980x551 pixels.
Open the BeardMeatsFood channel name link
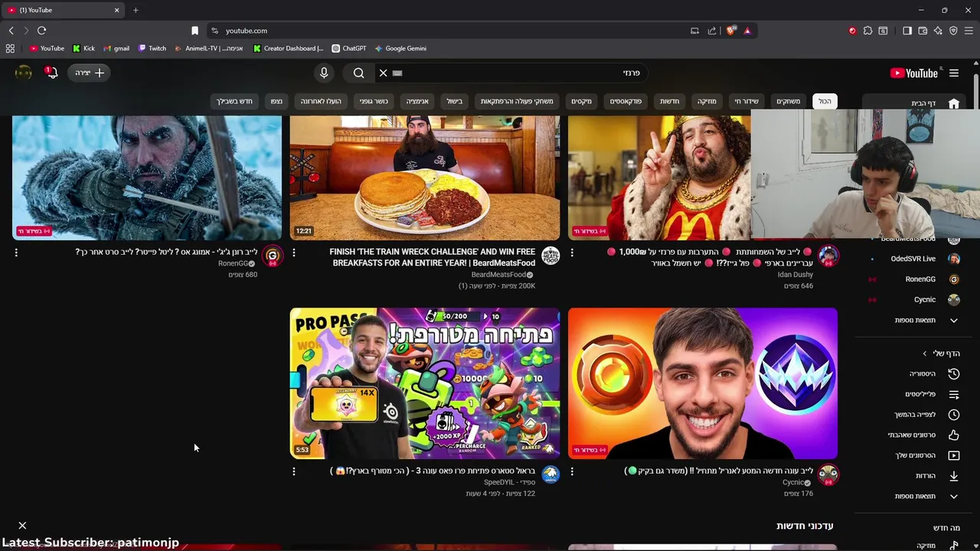click(498, 275)
